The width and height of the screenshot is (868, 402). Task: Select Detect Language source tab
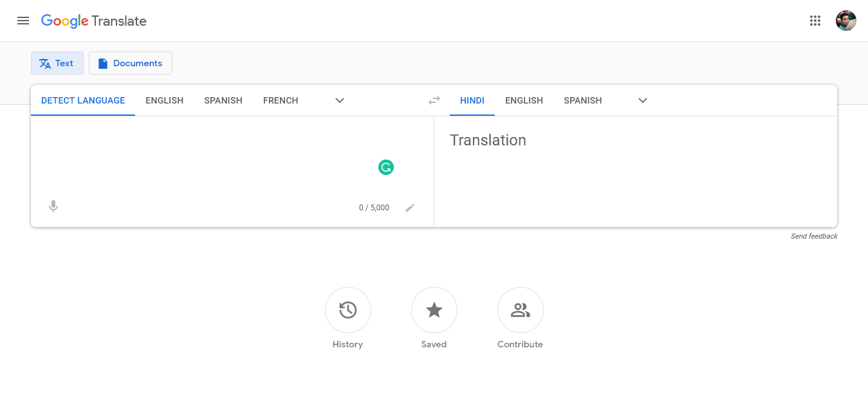click(83, 100)
